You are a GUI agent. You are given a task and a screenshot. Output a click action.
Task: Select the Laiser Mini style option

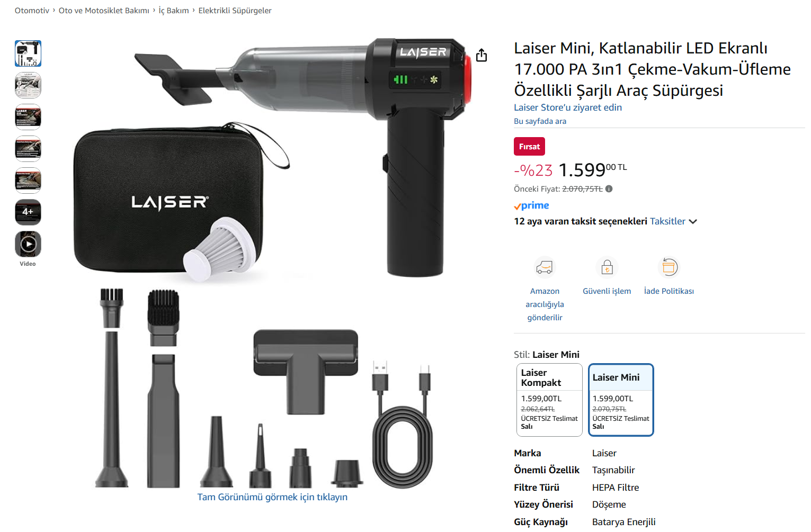pyautogui.click(x=621, y=400)
